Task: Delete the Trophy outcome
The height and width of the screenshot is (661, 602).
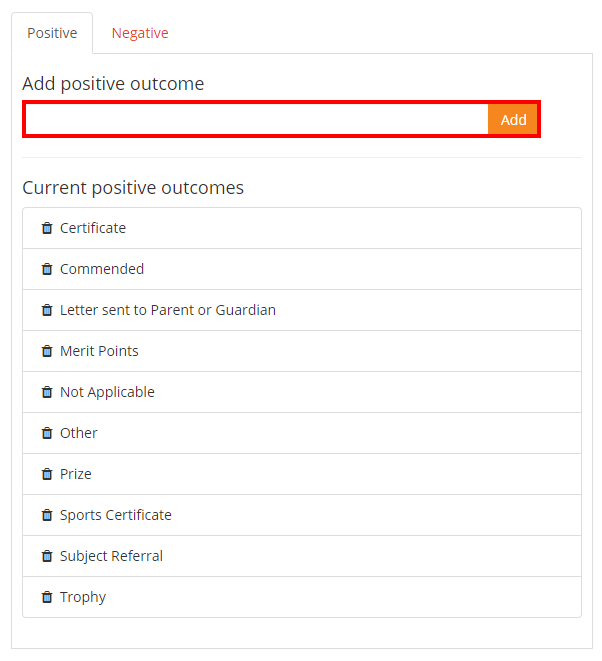Action: click(x=46, y=597)
